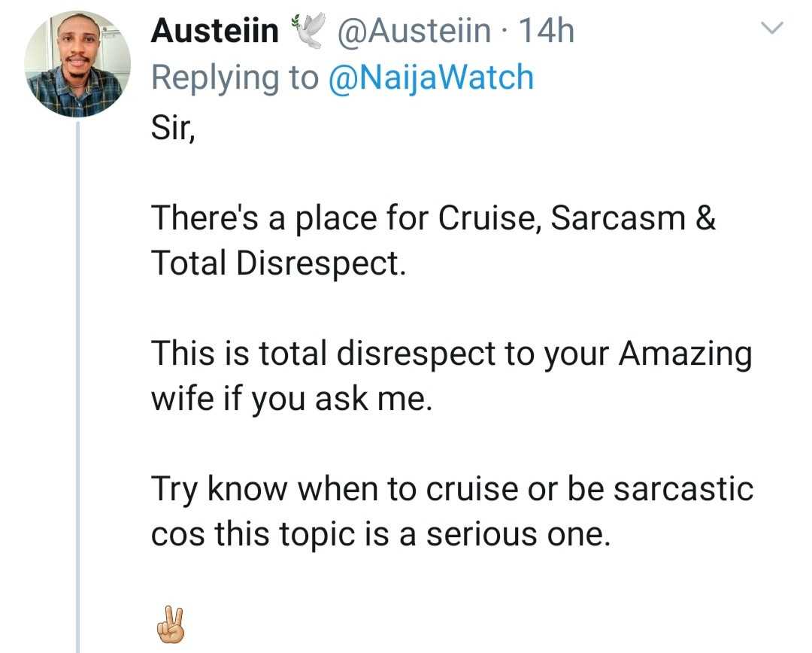The width and height of the screenshot is (812, 653).
Task: Visit the @NaijaWatch mention link
Action: 431,77
